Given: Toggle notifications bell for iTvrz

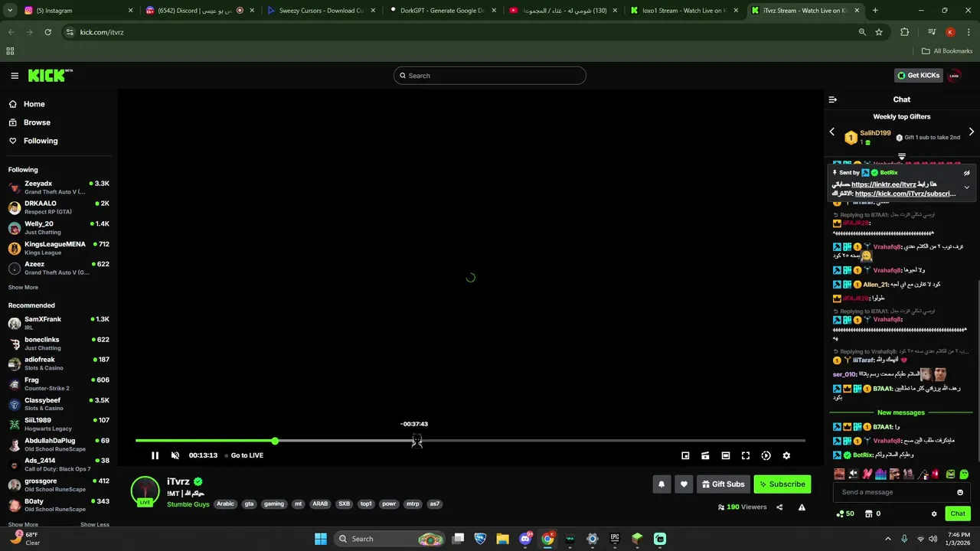Looking at the screenshot, I should click(661, 484).
